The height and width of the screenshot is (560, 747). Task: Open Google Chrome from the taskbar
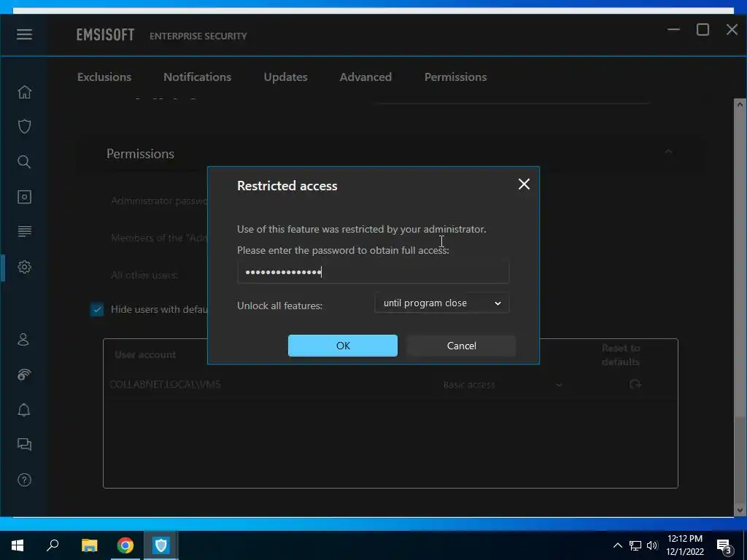125,545
